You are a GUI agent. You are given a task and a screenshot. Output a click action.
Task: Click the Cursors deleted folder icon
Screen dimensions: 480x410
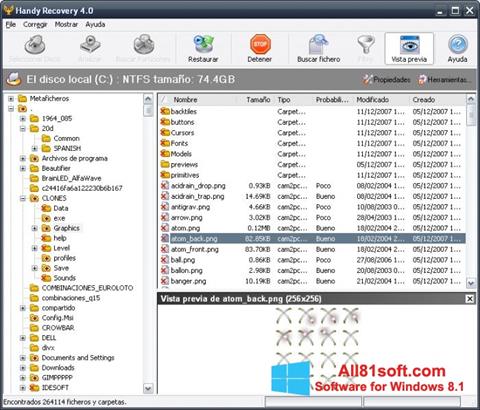[165, 133]
